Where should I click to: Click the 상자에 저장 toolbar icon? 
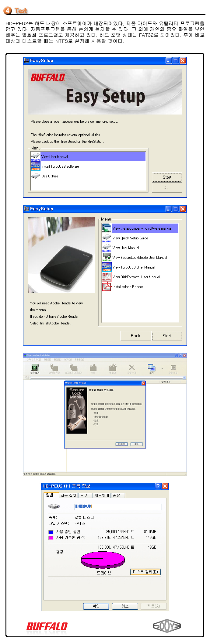54,369
